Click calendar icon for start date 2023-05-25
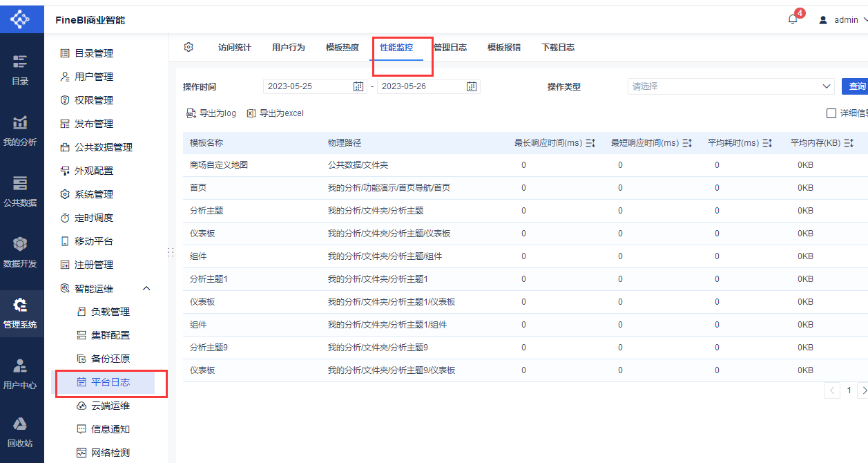 (x=358, y=86)
